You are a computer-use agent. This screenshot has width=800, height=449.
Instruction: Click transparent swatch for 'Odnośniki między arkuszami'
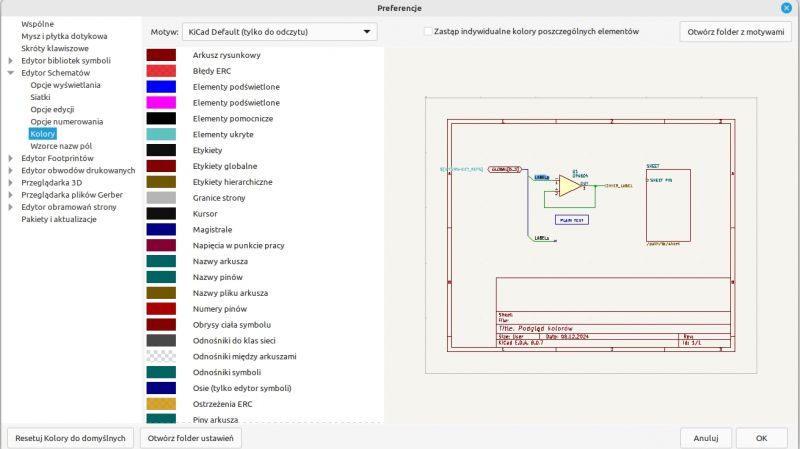161,356
